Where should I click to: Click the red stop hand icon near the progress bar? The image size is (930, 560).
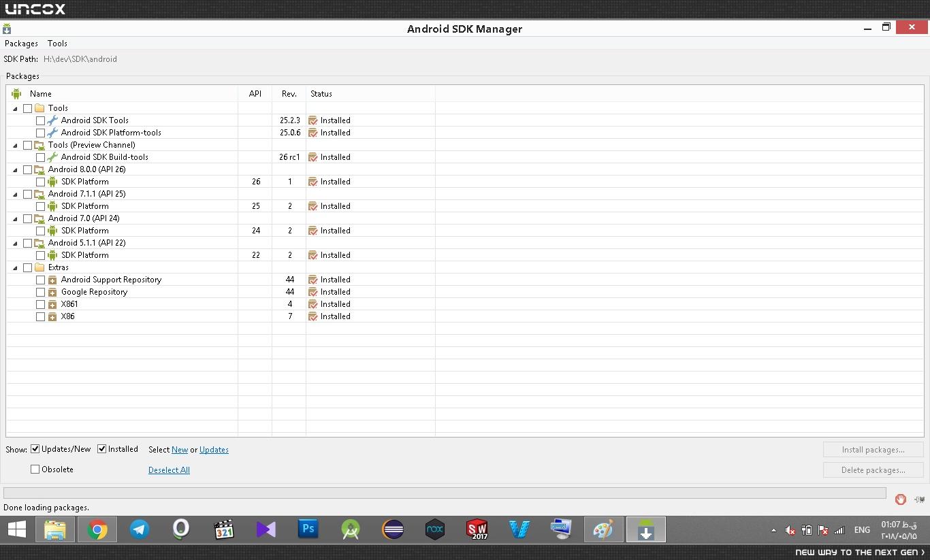(900, 499)
